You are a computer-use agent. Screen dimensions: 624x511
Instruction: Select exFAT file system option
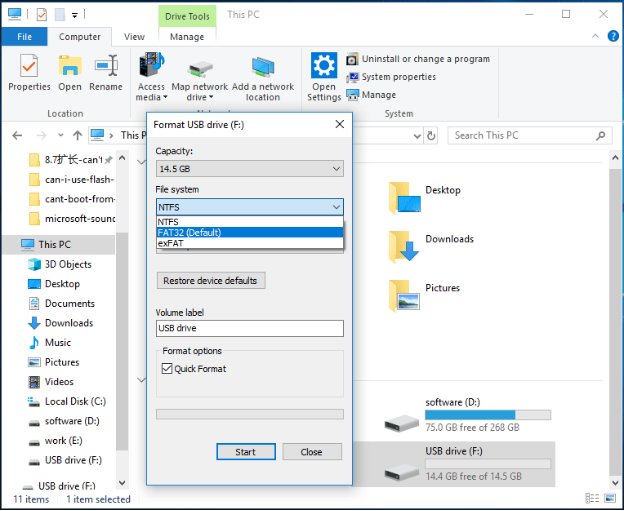(x=250, y=243)
